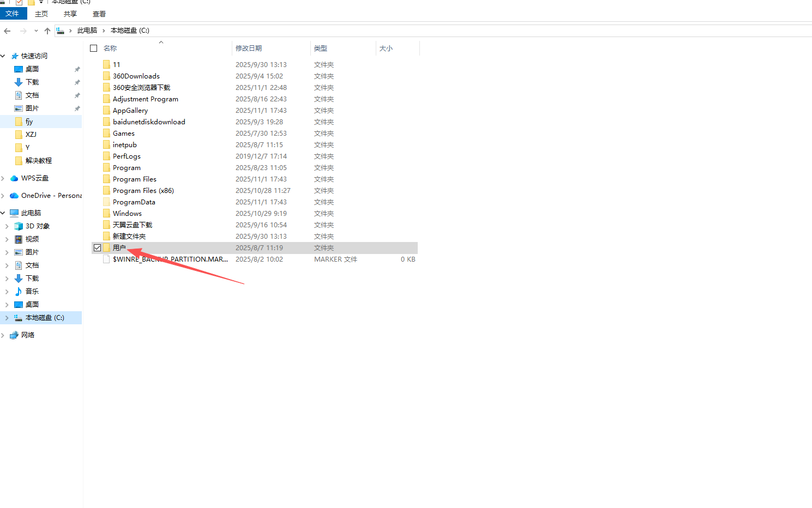Unpin 桌面 from quick access

click(77, 69)
